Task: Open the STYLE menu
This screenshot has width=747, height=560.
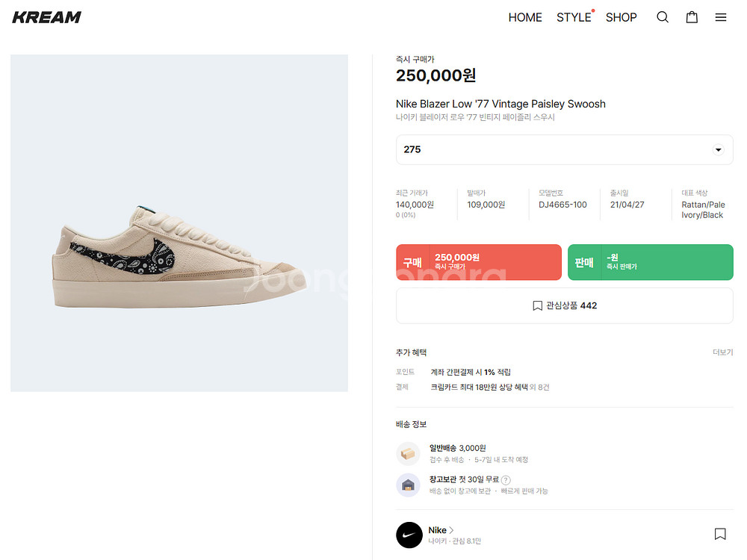Action: tap(574, 17)
